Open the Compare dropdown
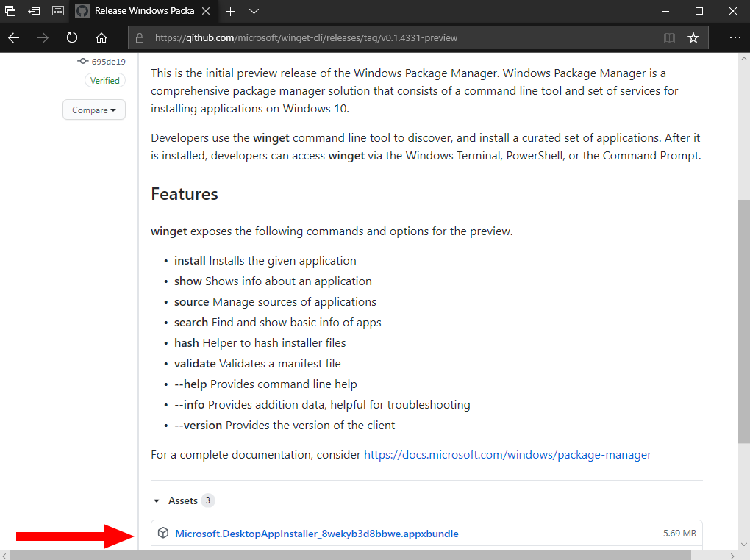750x560 pixels. tap(94, 110)
